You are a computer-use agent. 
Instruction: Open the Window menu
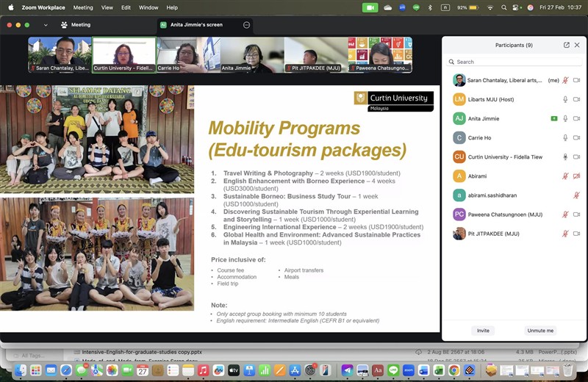(148, 7)
